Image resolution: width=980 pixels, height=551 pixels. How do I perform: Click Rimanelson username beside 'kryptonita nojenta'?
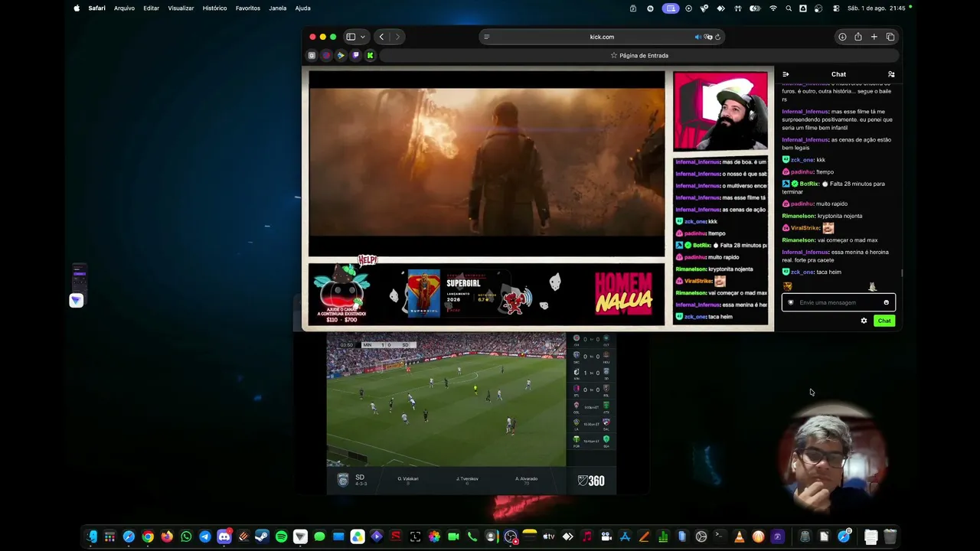[799, 216]
